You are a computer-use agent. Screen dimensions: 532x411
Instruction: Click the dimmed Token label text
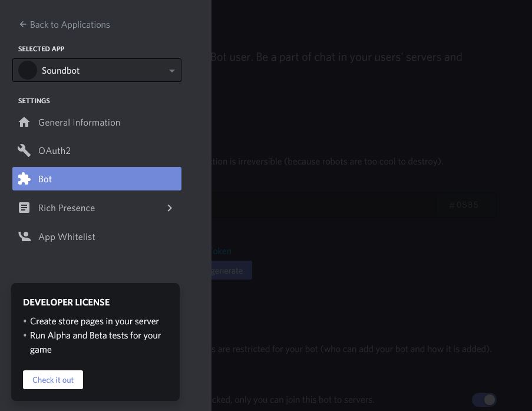click(222, 251)
